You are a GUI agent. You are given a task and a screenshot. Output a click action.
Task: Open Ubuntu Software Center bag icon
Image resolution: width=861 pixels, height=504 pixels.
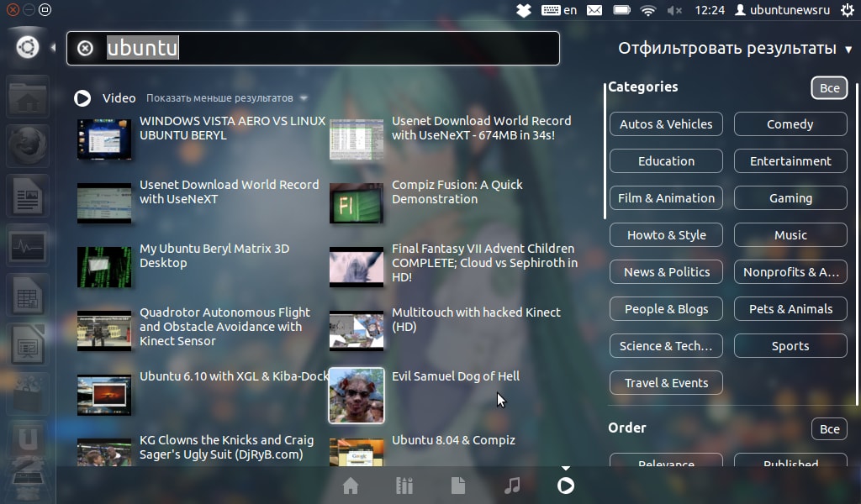(28, 394)
